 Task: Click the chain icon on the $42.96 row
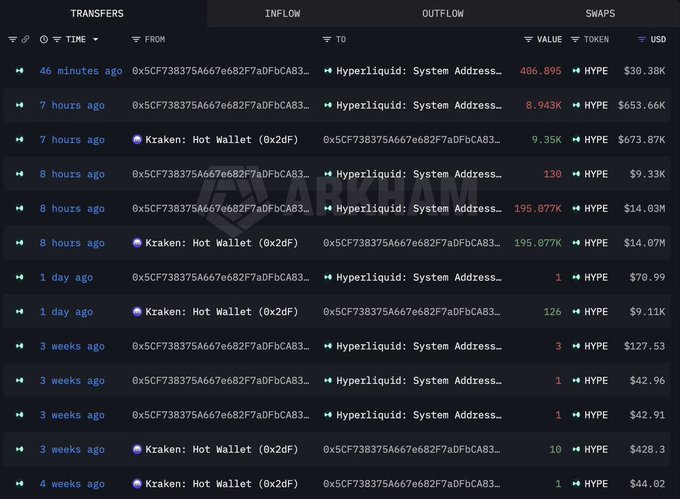click(x=20, y=381)
